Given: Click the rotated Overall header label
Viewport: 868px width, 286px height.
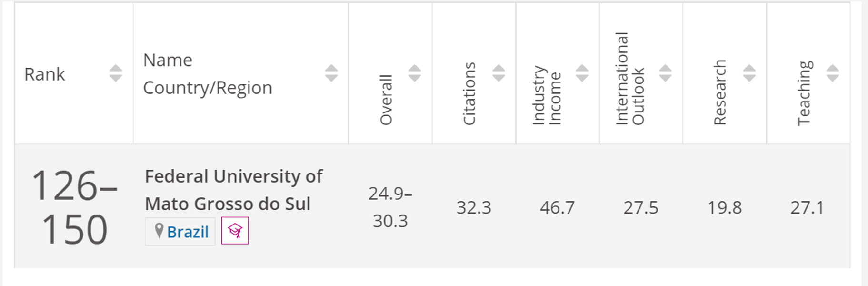Looking at the screenshot, I should click(x=386, y=100).
